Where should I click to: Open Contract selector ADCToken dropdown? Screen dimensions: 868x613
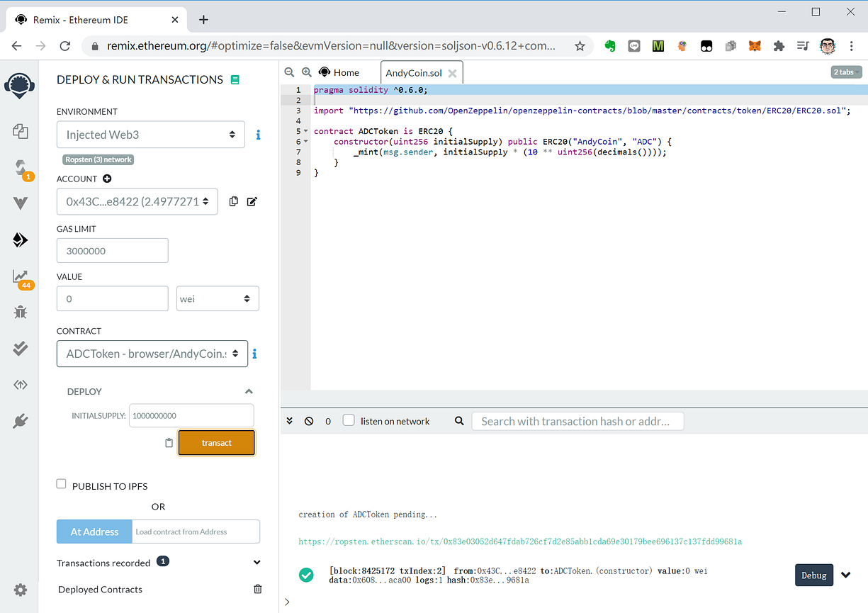152,354
